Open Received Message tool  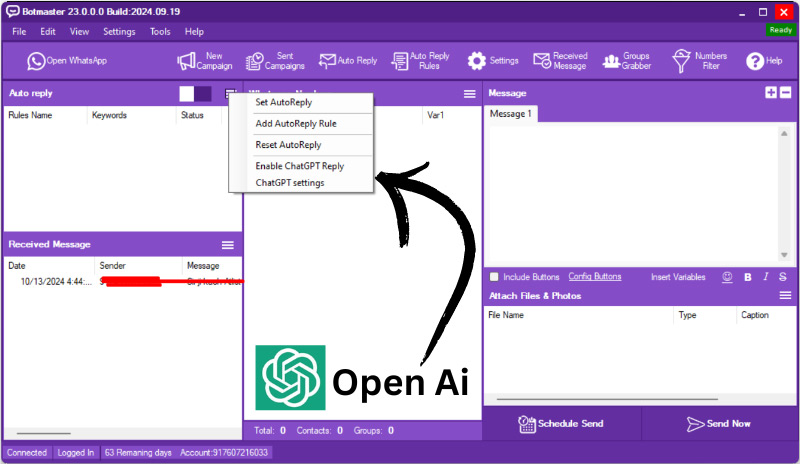tap(560, 61)
